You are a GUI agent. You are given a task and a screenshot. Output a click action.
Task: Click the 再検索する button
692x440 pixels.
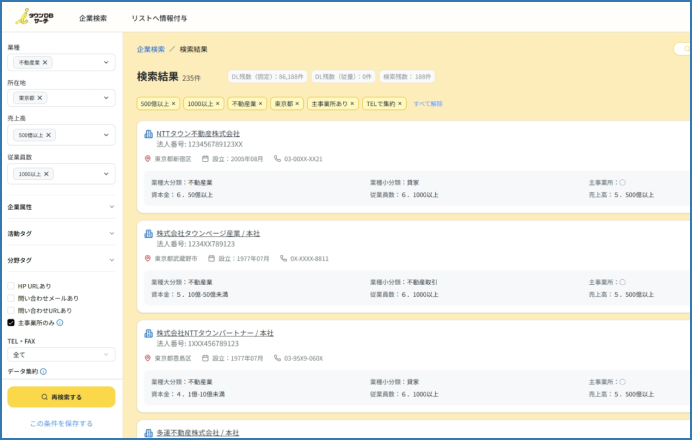click(61, 397)
